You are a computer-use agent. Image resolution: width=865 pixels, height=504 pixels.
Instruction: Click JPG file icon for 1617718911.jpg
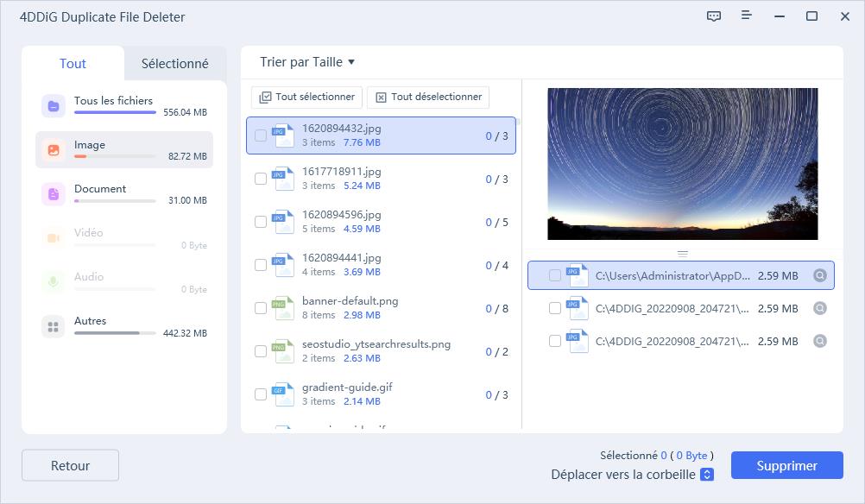[283, 179]
